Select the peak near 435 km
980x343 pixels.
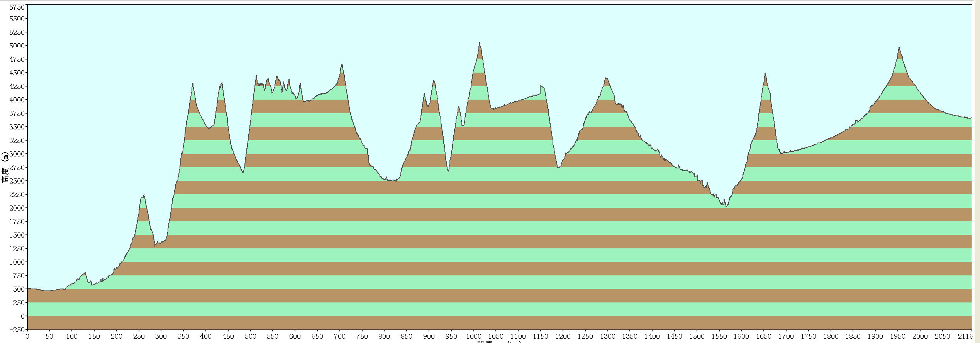tap(222, 83)
